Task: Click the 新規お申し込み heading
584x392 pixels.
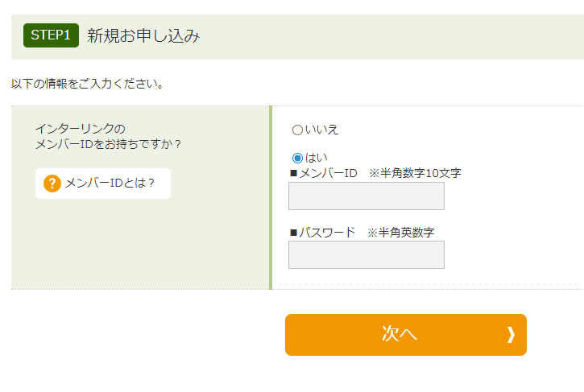Action: (143, 35)
